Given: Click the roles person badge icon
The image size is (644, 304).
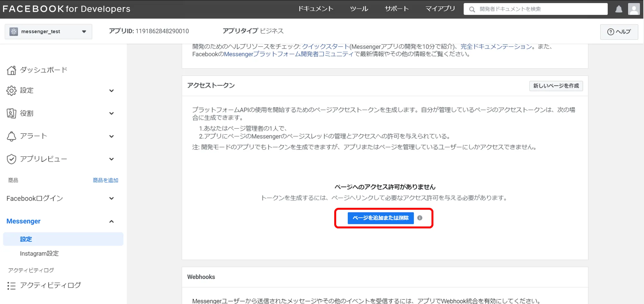Looking at the screenshot, I should pyautogui.click(x=11, y=113).
